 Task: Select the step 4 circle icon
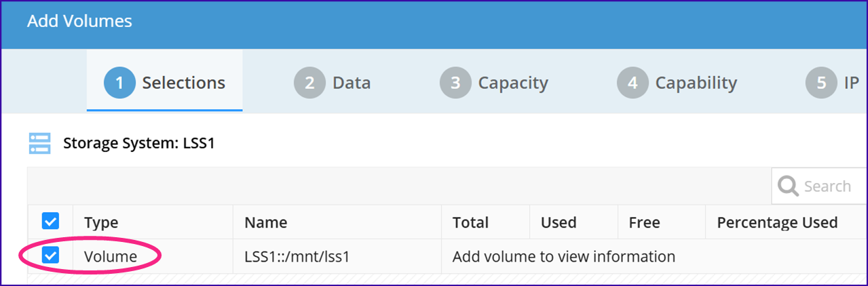pos(633,83)
